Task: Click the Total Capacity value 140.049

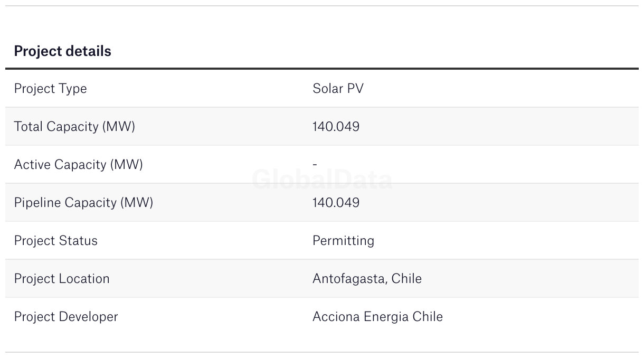Action: coord(336,127)
